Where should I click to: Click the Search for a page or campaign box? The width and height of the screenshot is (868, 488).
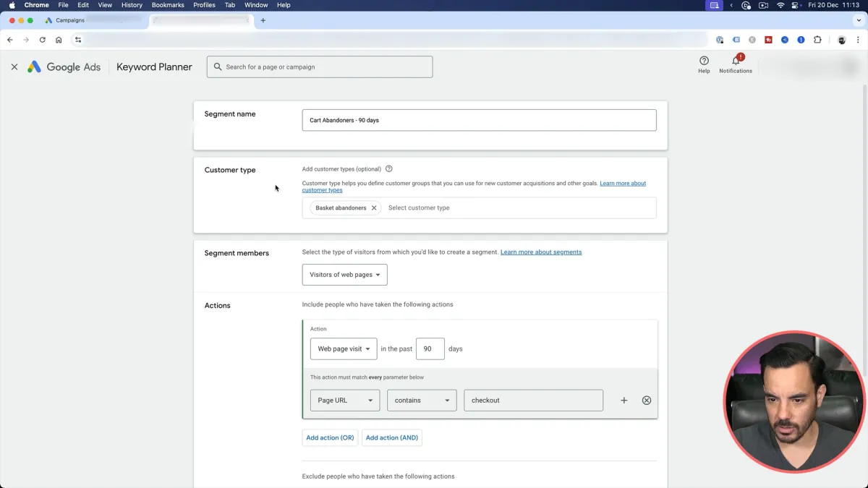(320, 67)
